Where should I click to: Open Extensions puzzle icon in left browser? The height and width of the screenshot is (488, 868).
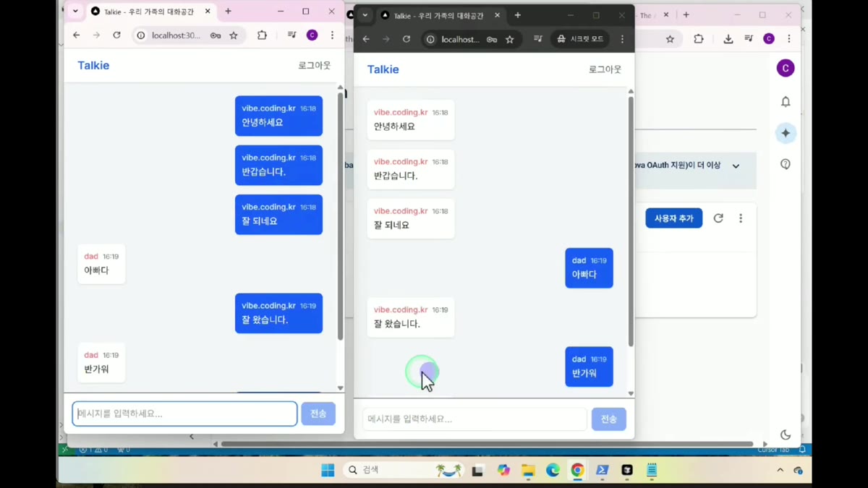click(x=262, y=35)
